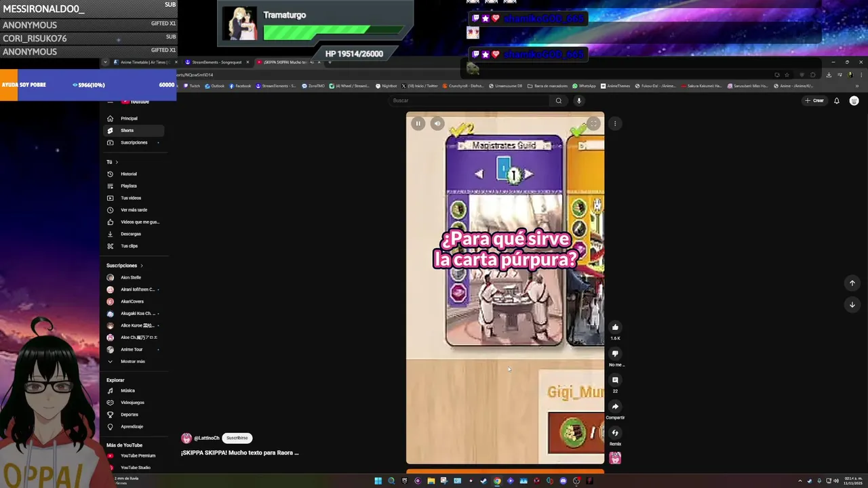Screen dimensions: 868x488
Task: Open a new browser tab
Action: pyautogui.click(x=330, y=62)
